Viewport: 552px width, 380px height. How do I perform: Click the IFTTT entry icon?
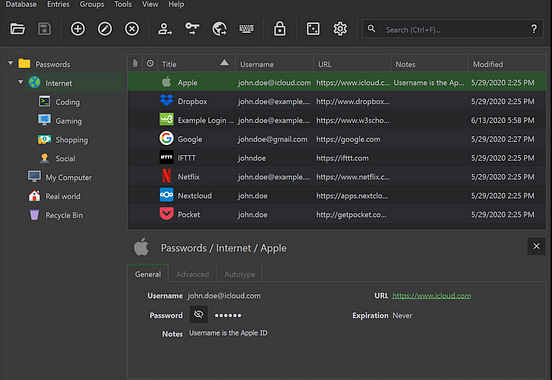point(167,157)
